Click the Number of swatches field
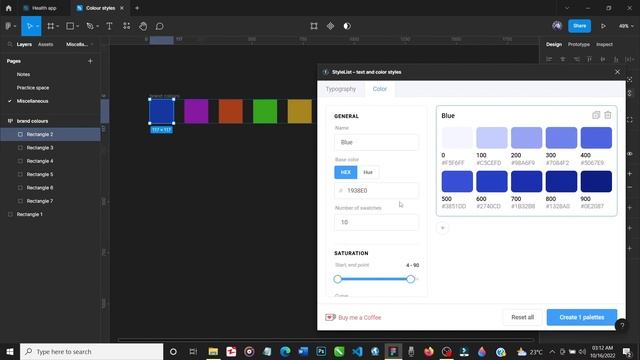This screenshot has width=640, height=360. (x=376, y=222)
